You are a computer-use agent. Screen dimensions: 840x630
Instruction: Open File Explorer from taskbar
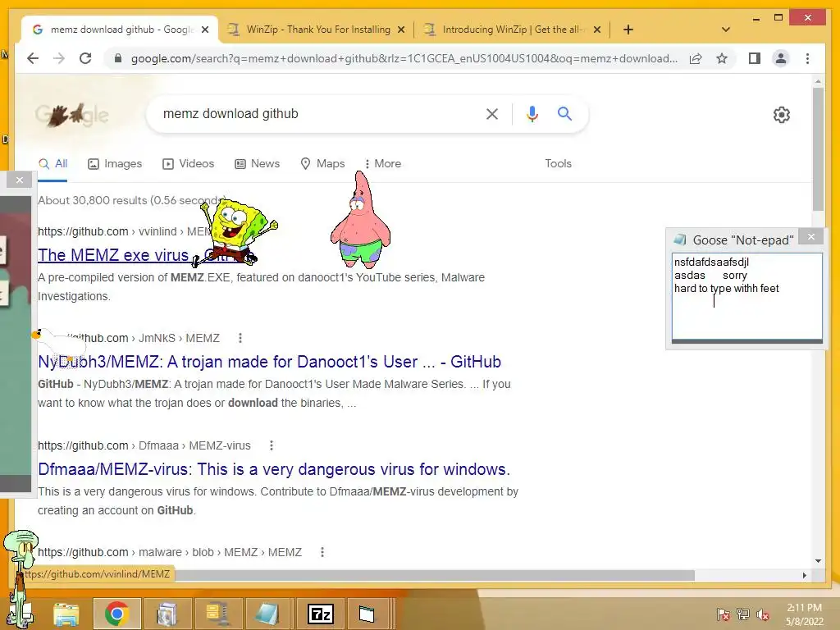pyautogui.click(x=66, y=614)
